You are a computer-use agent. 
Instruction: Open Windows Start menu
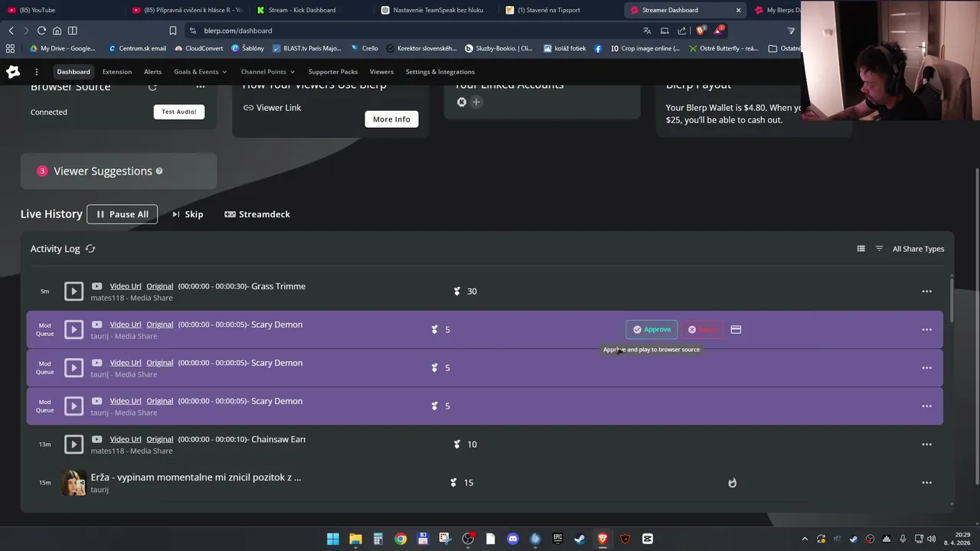click(x=333, y=539)
